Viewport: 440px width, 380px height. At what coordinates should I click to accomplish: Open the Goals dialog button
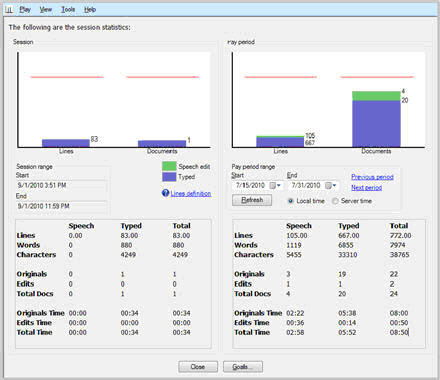(x=243, y=367)
